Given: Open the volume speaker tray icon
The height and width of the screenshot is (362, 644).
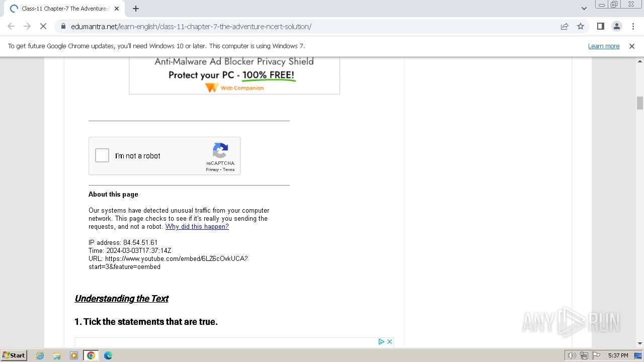Looking at the screenshot, I should [572, 355].
